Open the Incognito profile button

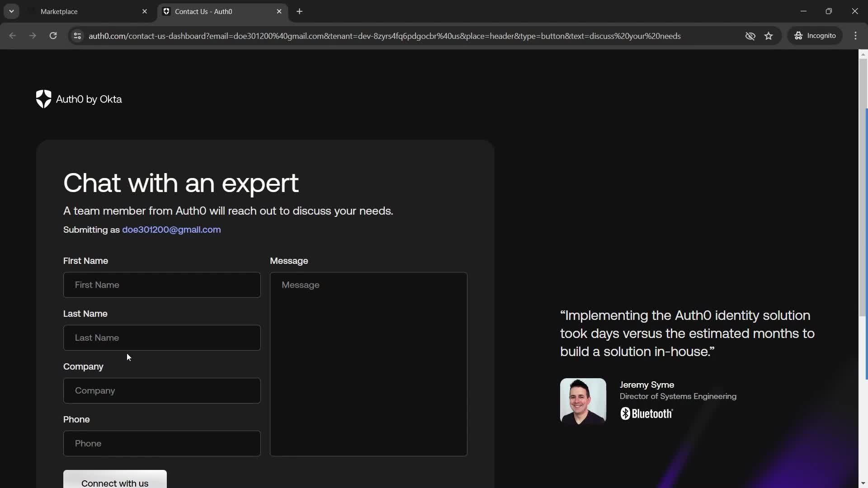click(x=816, y=36)
